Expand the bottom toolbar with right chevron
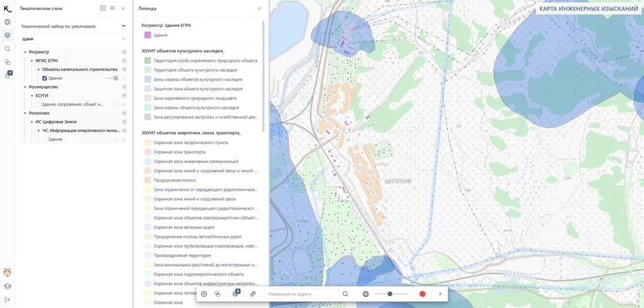The width and height of the screenshot is (644, 308). [x=440, y=294]
